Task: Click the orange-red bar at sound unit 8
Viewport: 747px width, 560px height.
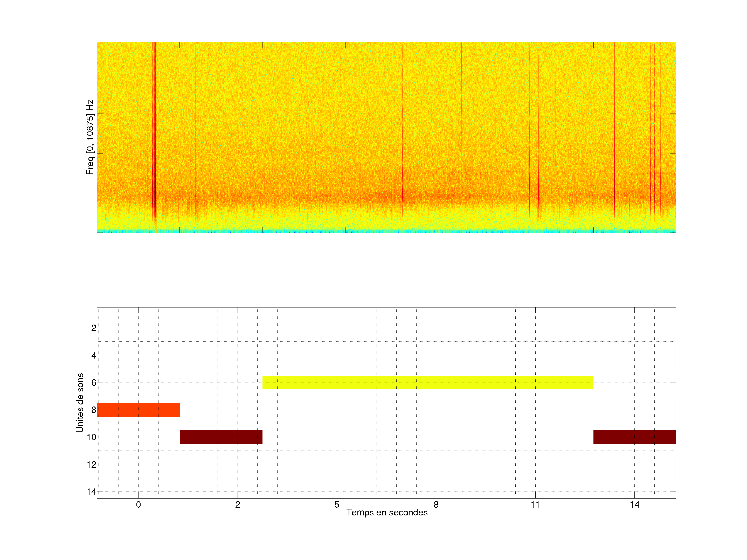Action: coord(138,410)
